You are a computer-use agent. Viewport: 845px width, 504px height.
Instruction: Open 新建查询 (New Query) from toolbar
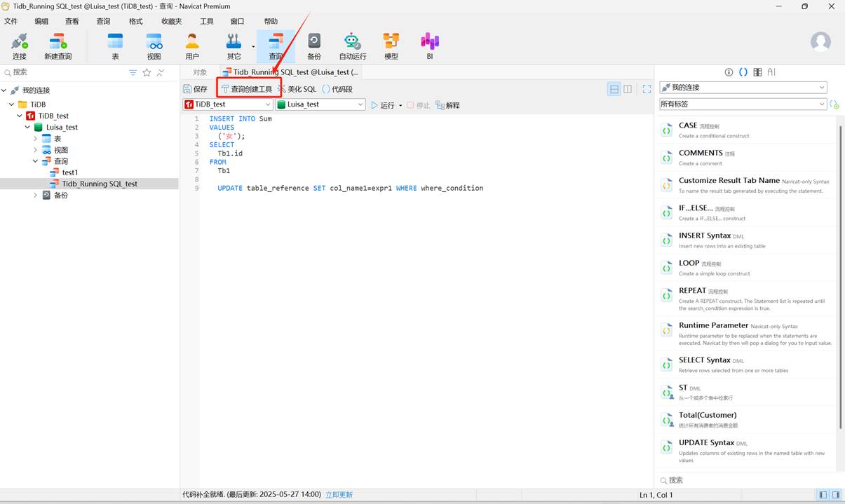click(x=58, y=46)
